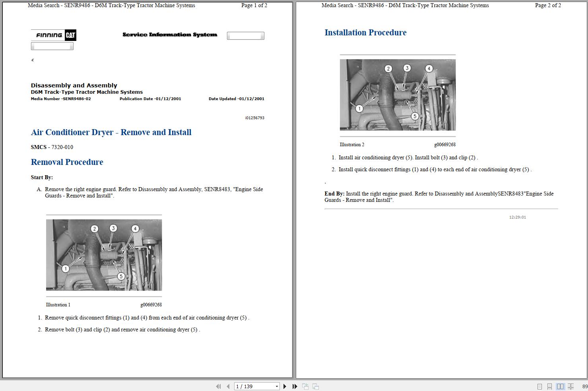Click Install air conditioning dryer (5) step
This screenshot has height=391, width=588.
pyautogui.click(x=408, y=157)
